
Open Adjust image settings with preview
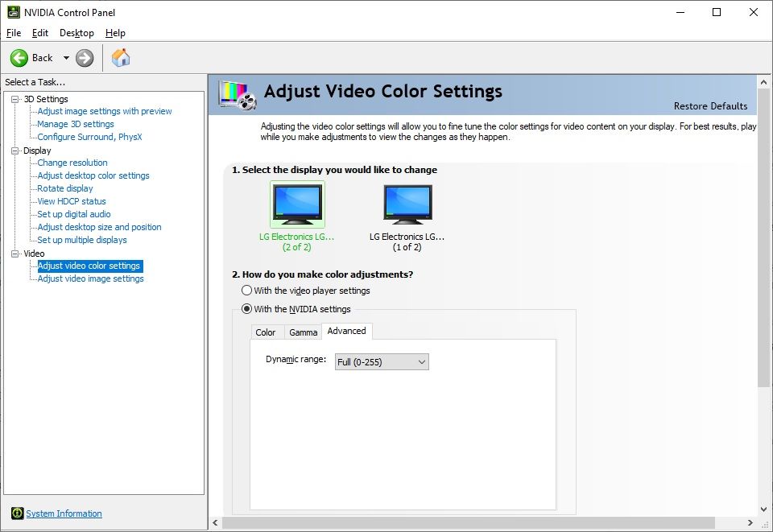[x=105, y=111]
